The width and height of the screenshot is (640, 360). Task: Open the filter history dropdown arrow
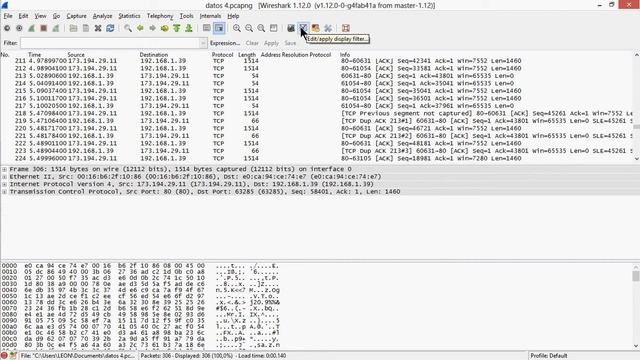coord(203,43)
